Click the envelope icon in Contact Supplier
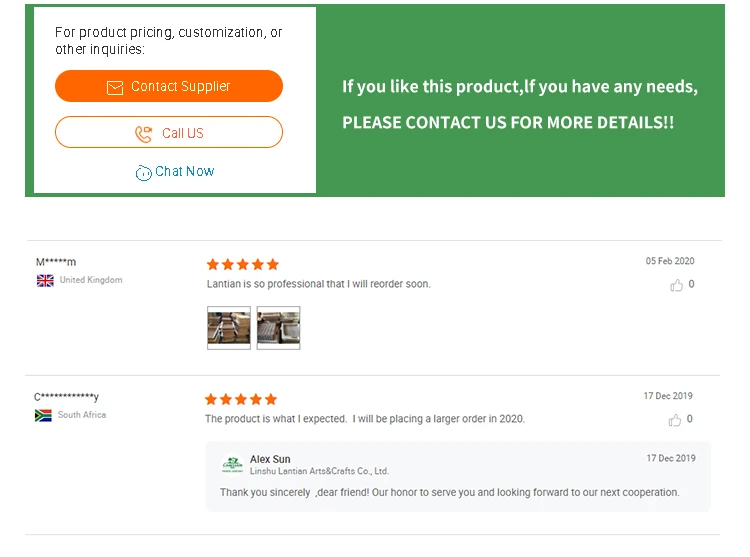Screen dimensions: 750x557 tap(115, 87)
